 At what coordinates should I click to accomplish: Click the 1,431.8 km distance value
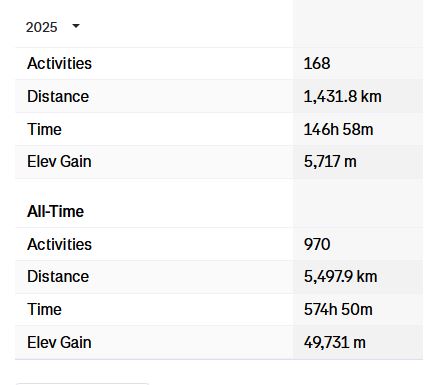point(342,96)
